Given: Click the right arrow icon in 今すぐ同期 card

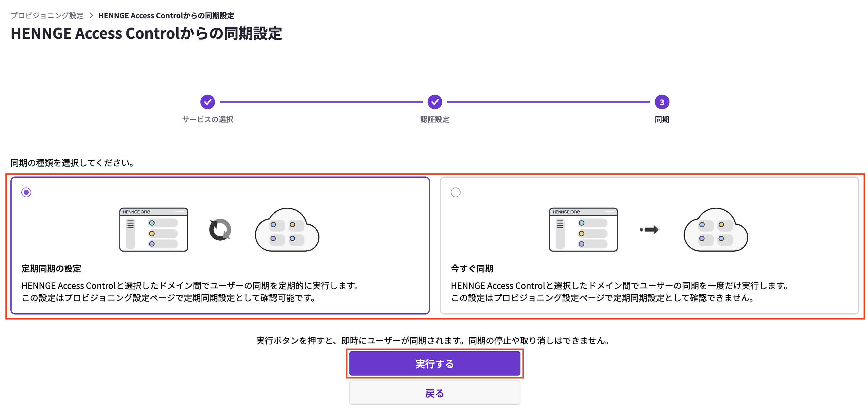Looking at the screenshot, I should (x=649, y=230).
